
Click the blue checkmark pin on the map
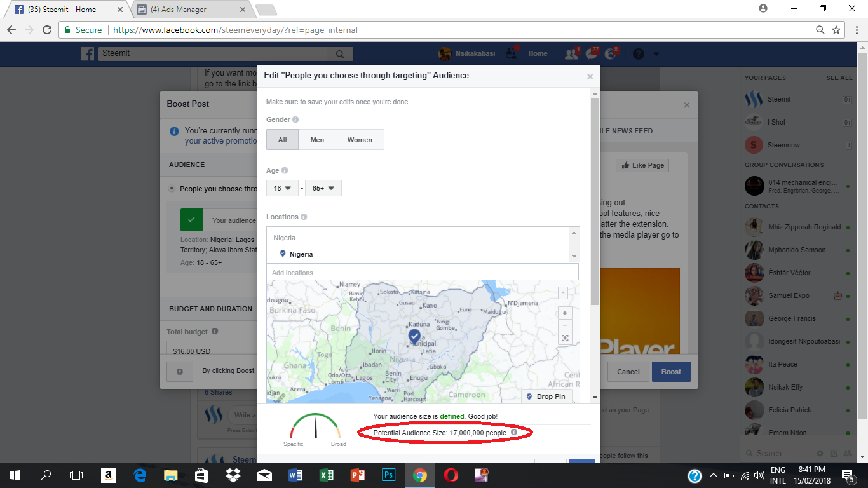click(414, 335)
